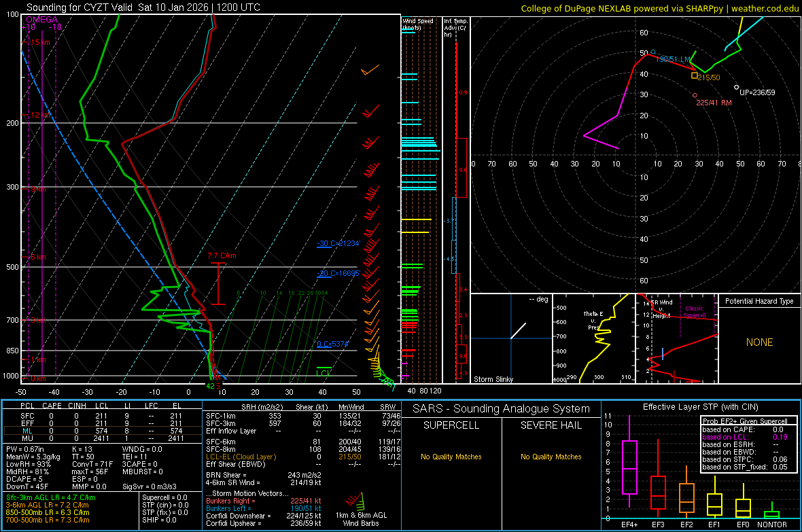Click the yellow EF1 box plot
802x532 pixels.
tap(714, 497)
